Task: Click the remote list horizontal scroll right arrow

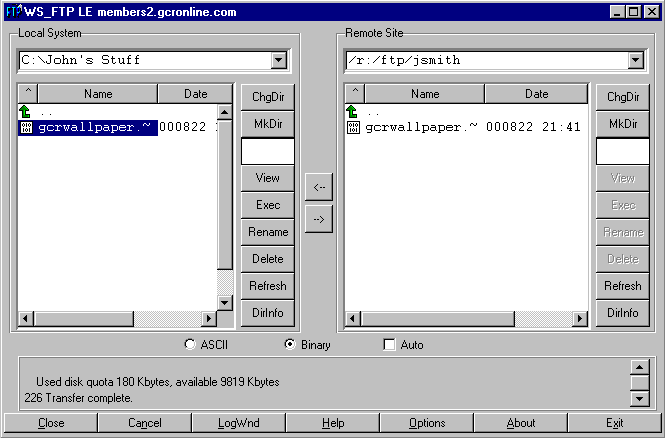Action: (580, 318)
